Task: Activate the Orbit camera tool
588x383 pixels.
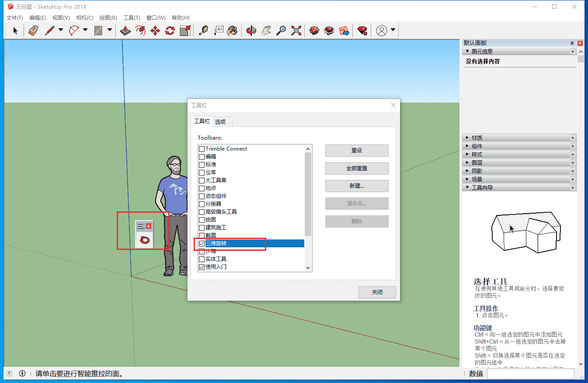Action: coord(251,31)
